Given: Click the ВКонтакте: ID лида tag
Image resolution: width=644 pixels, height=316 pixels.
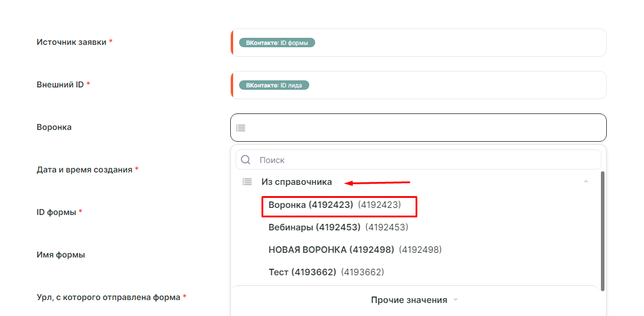Looking at the screenshot, I should pos(274,85).
